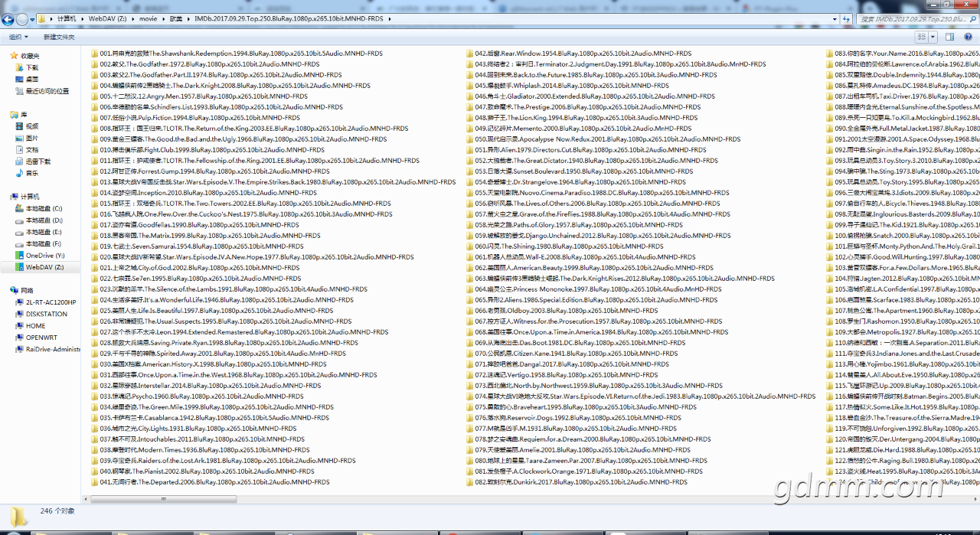Open Help via the blue question icon
Viewport: 980px width, 535px height.
[x=969, y=37]
